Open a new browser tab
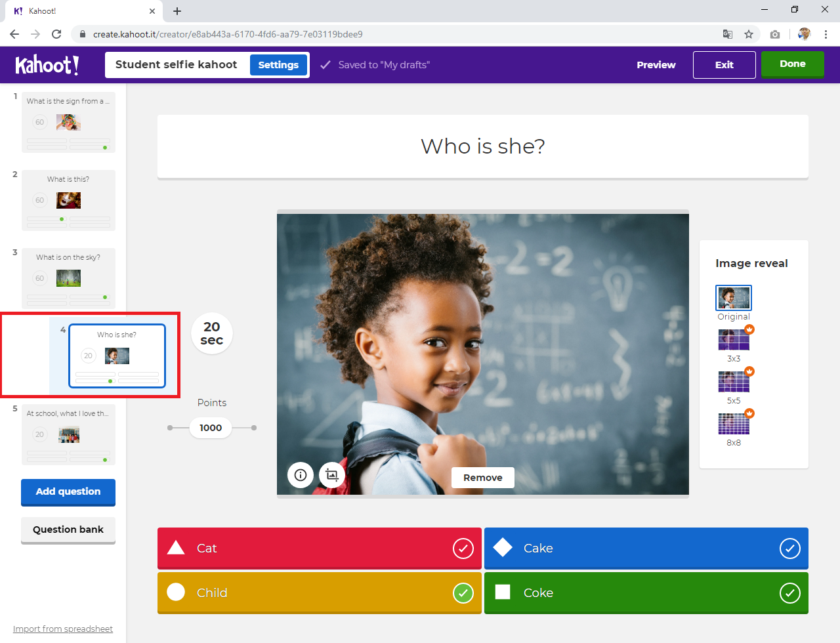Viewport: 840px width, 643px height. [177, 11]
